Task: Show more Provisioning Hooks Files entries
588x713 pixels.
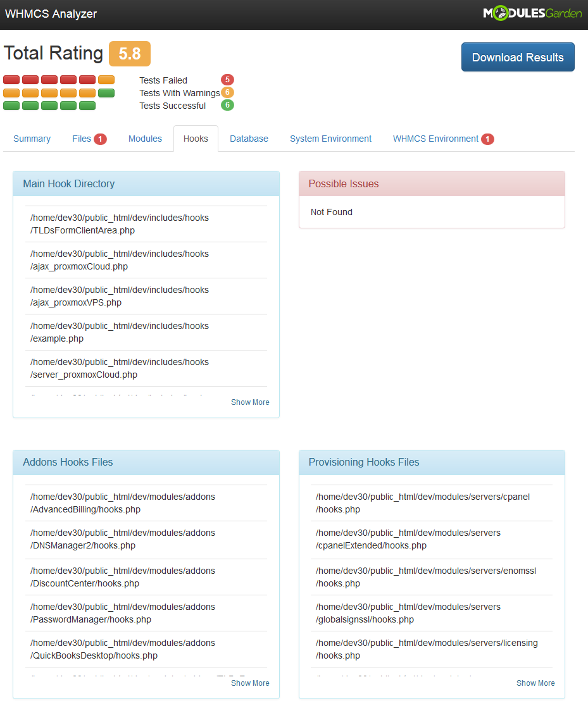Action: [x=535, y=683]
